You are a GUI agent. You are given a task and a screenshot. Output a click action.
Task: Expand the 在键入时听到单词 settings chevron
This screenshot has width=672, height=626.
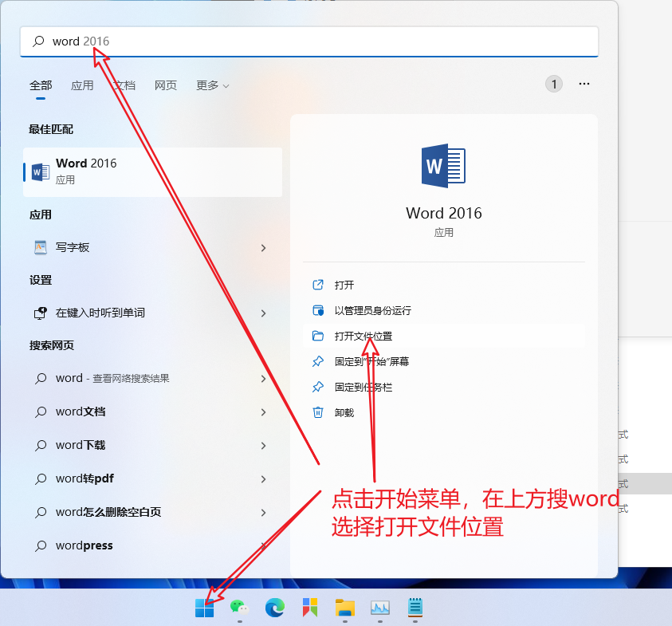click(x=263, y=313)
